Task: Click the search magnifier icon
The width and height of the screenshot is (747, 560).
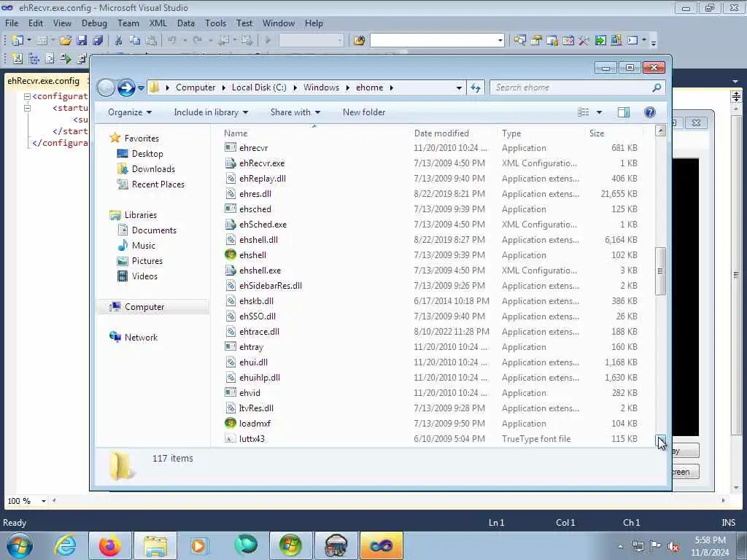Action: click(x=657, y=87)
